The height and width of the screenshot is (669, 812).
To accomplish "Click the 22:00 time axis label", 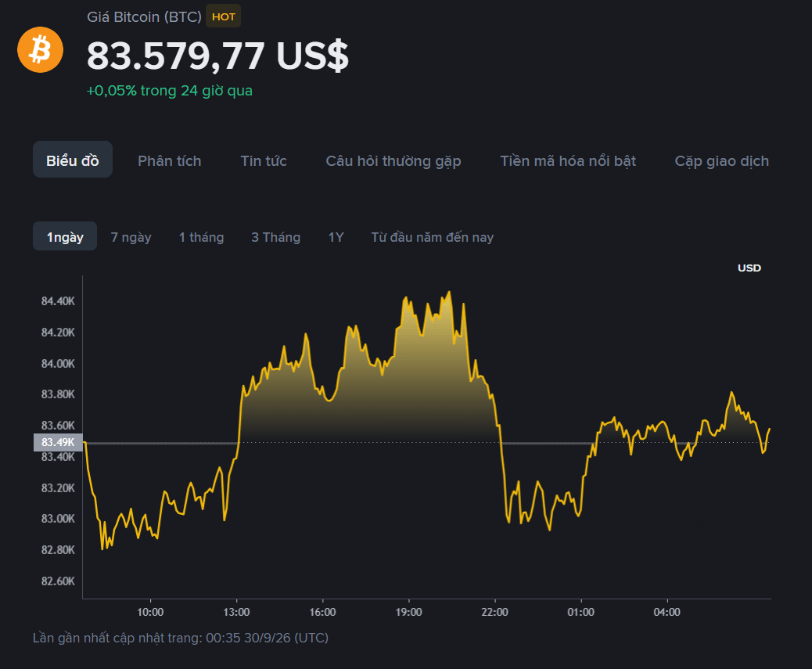I will click(x=494, y=612).
